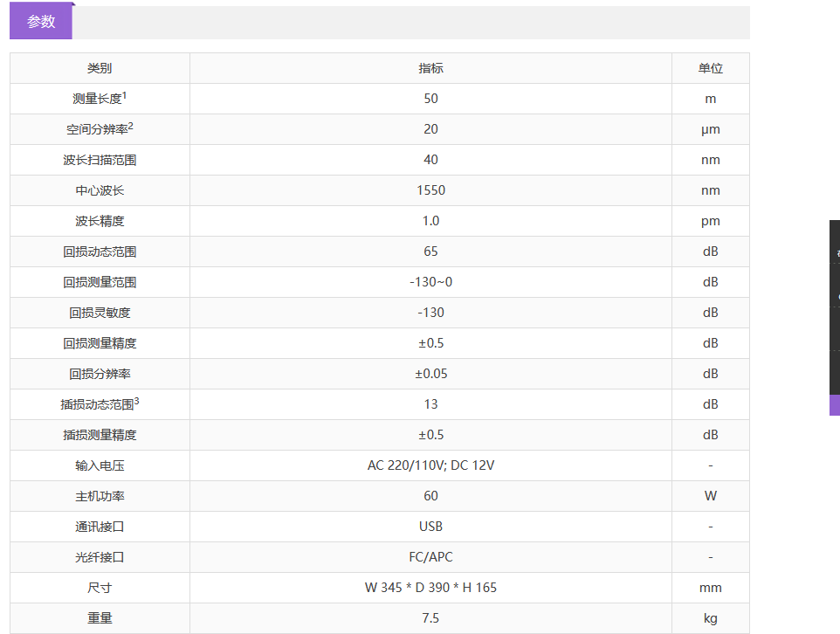Click the -130~0 return loss range value
The image size is (840, 634).
tap(430, 282)
